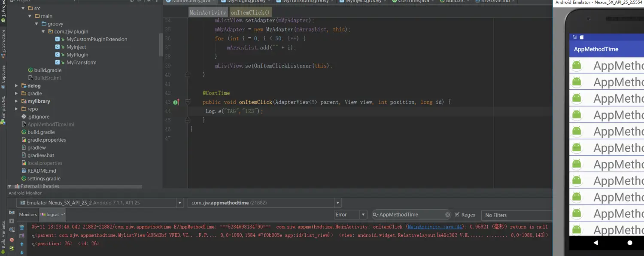The width and height of the screenshot is (644, 256).
Task: Tap the emulator Back navigation button
Action: coord(595,243)
